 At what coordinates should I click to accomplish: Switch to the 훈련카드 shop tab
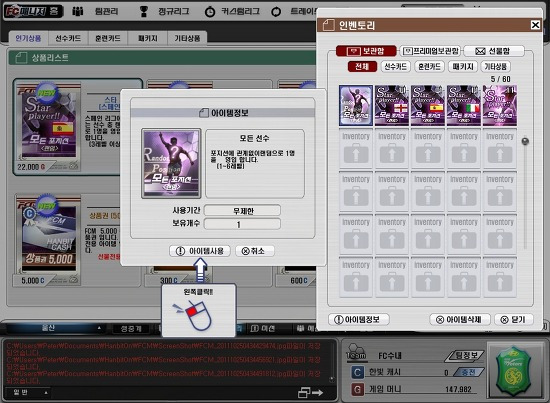pos(108,38)
